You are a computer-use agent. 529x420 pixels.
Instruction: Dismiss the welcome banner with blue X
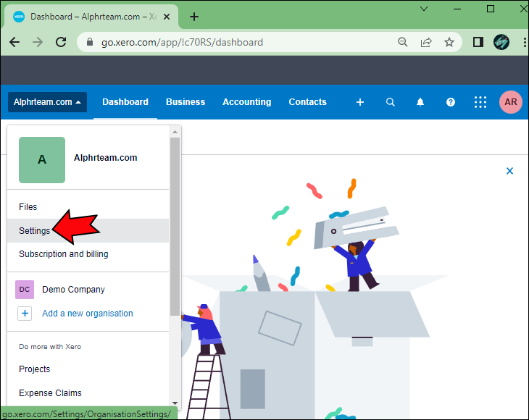click(509, 171)
